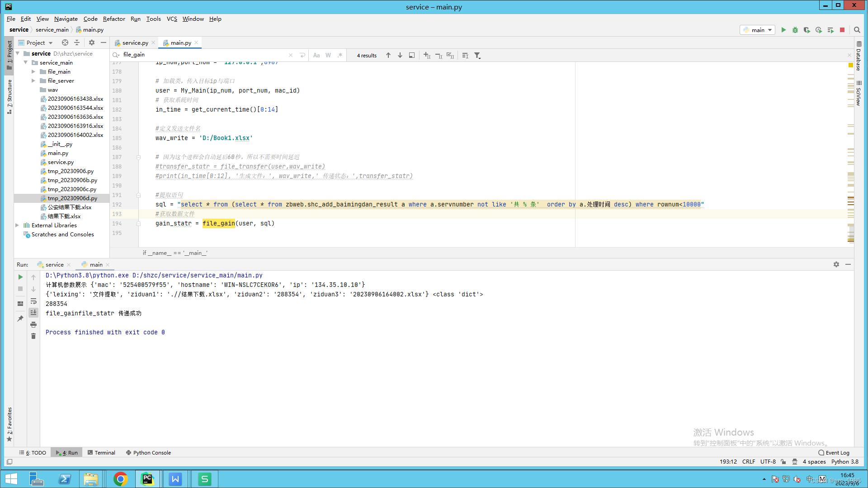Open the TODO tool window
This screenshot has width=868, height=488.
click(33, 452)
